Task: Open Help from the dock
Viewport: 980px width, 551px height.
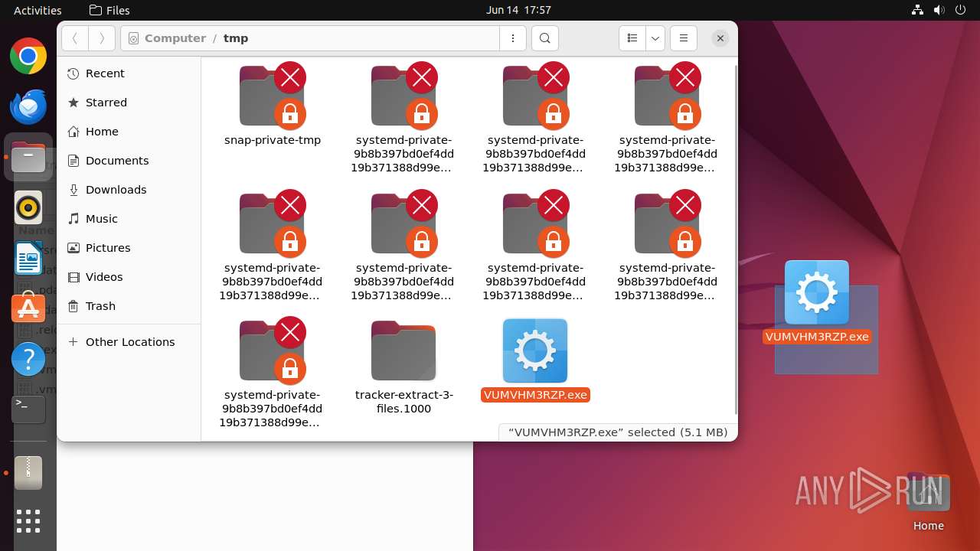Action: tap(28, 359)
